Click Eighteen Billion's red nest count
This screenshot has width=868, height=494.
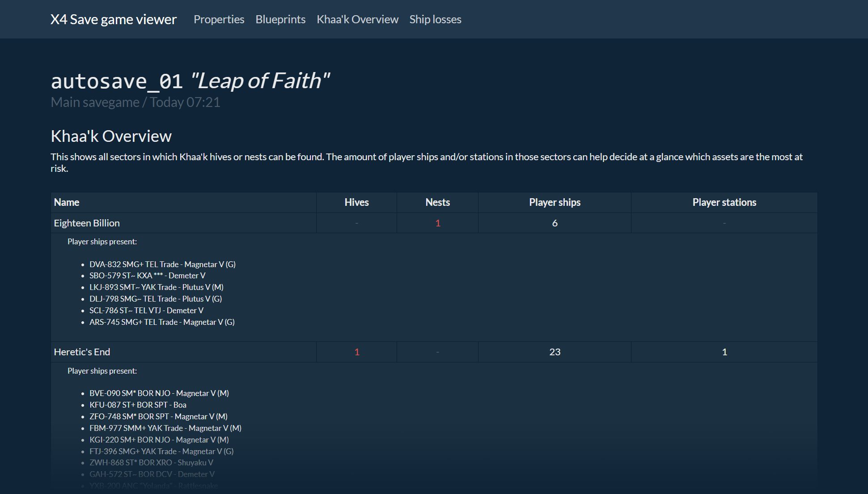438,223
